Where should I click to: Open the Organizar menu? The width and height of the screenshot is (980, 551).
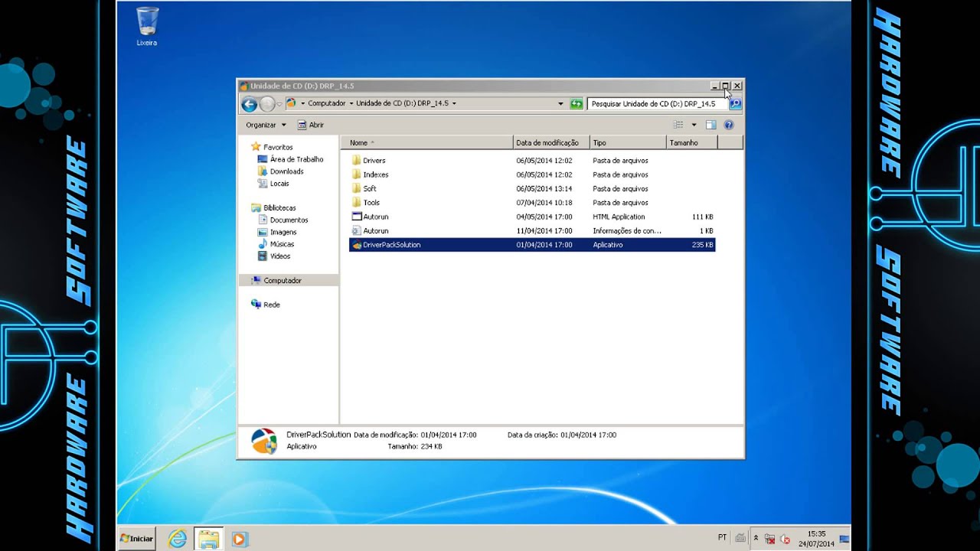(x=266, y=125)
